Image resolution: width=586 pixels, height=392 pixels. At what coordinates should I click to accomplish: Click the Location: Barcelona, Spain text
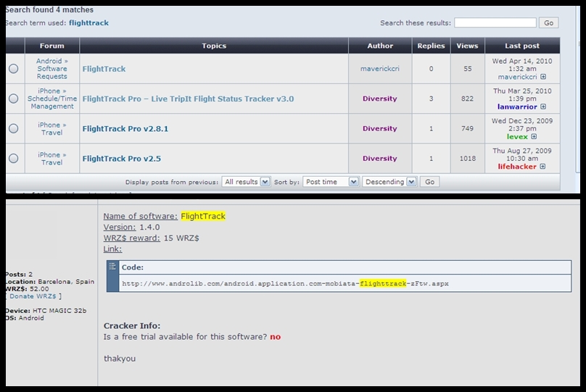[x=50, y=281]
